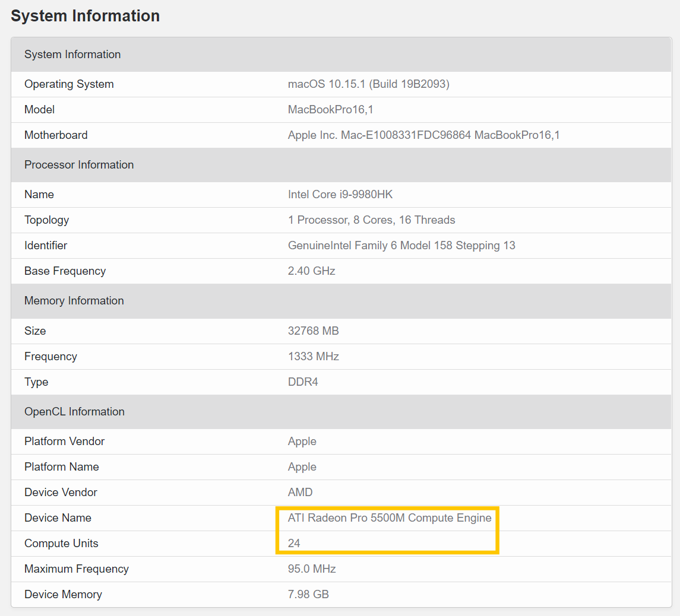This screenshot has width=680, height=616.
Task: Click the System Information page heading
Action: point(85,16)
